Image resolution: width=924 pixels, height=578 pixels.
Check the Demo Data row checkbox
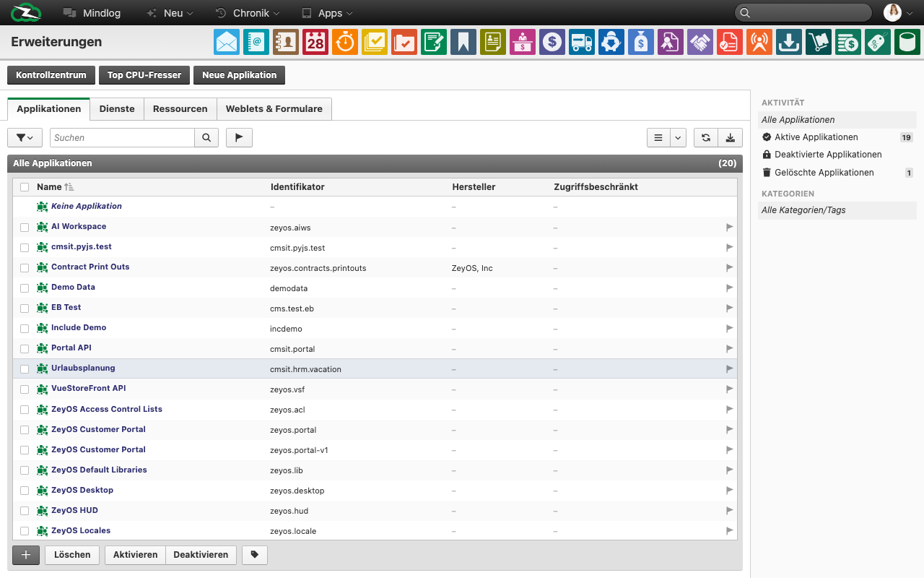pyautogui.click(x=25, y=288)
